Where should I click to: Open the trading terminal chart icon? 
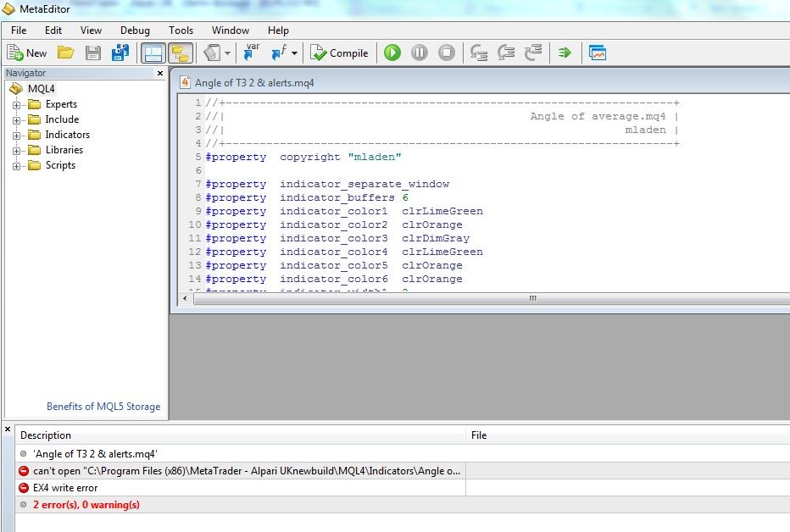click(597, 53)
